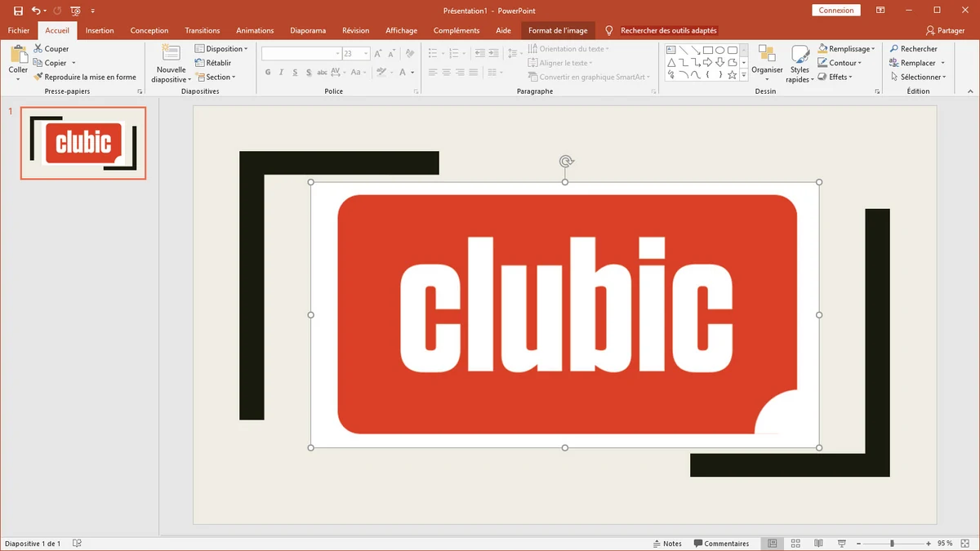The height and width of the screenshot is (551, 980).
Task: Open the Remplissage fill dropdown
Action: tap(850, 49)
